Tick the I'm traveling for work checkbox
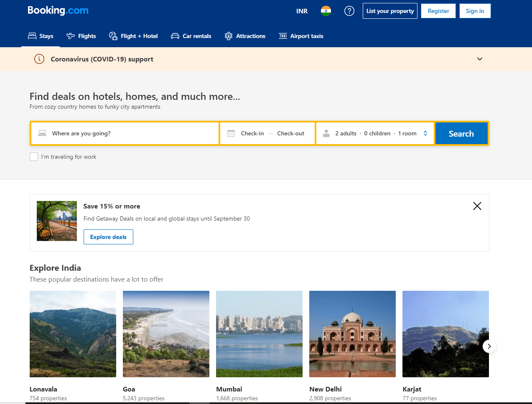Screen dimensions: 532x404 coord(34,157)
